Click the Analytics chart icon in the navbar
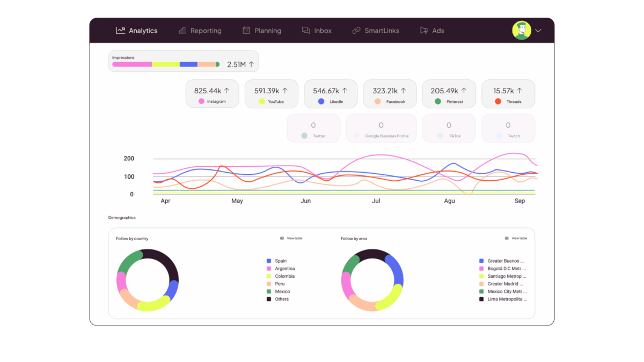This screenshot has height=362, width=644. point(120,31)
